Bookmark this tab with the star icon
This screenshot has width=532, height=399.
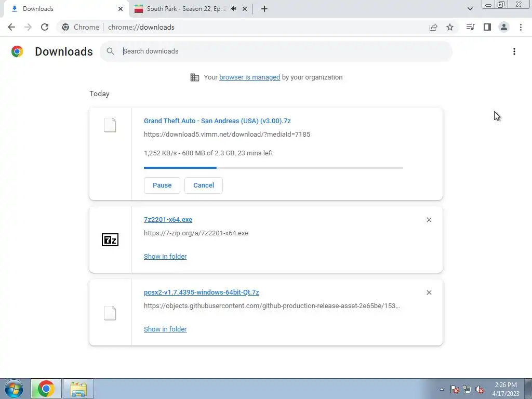tap(450, 27)
